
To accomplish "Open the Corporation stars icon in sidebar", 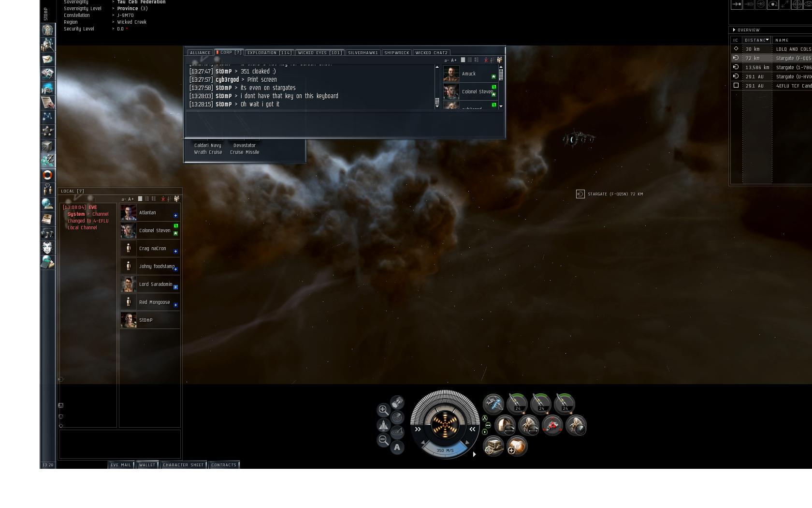I will tap(47, 132).
